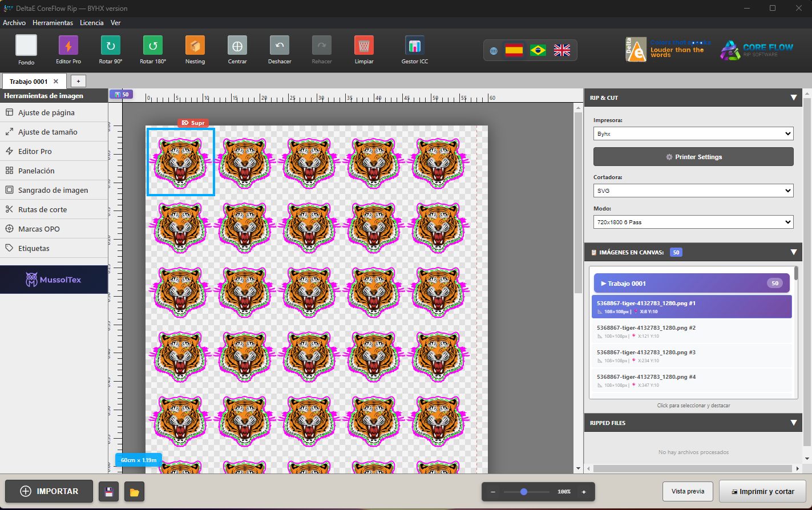Image resolution: width=812 pixels, height=510 pixels.
Task: Click the MussolTex banner
Action: 54,280
